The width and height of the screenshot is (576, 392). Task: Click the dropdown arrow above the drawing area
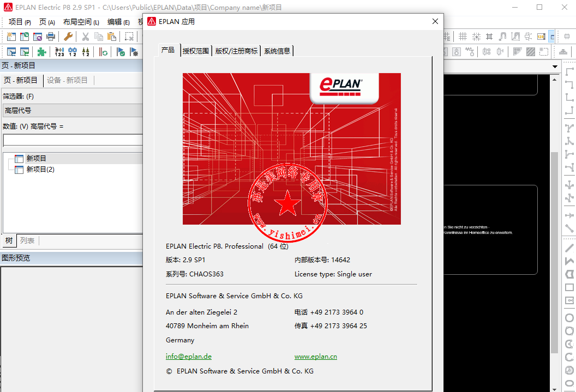(555, 67)
